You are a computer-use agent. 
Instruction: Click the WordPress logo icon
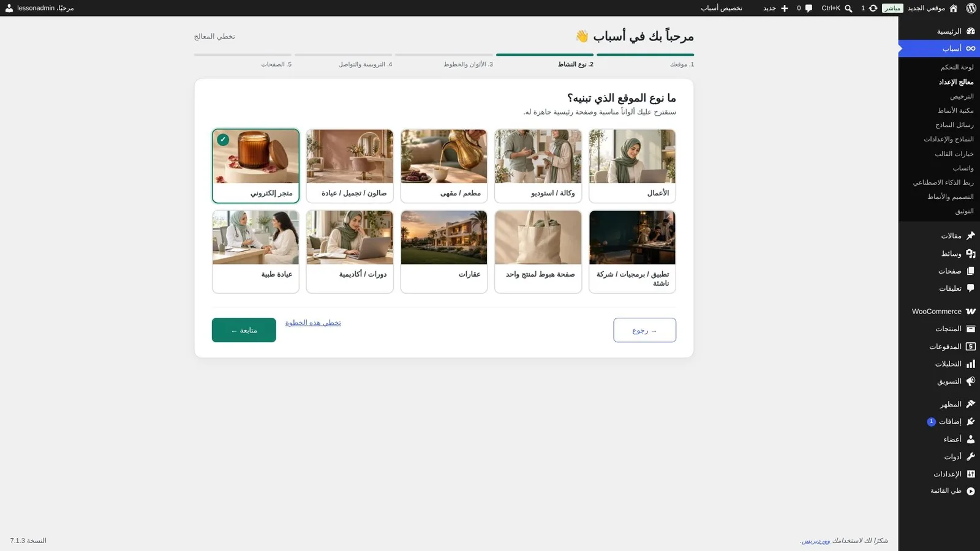point(971,8)
